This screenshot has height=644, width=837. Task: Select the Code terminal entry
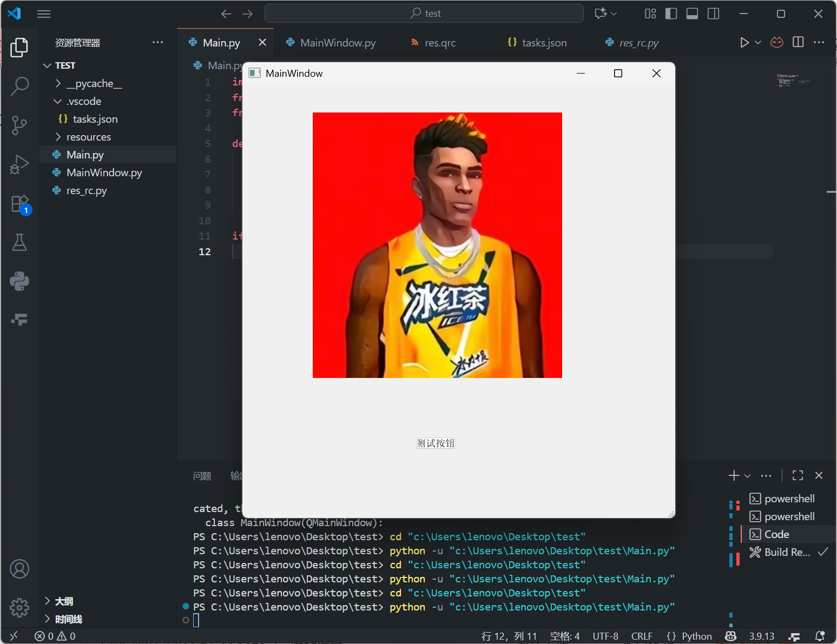(x=788, y=534)
